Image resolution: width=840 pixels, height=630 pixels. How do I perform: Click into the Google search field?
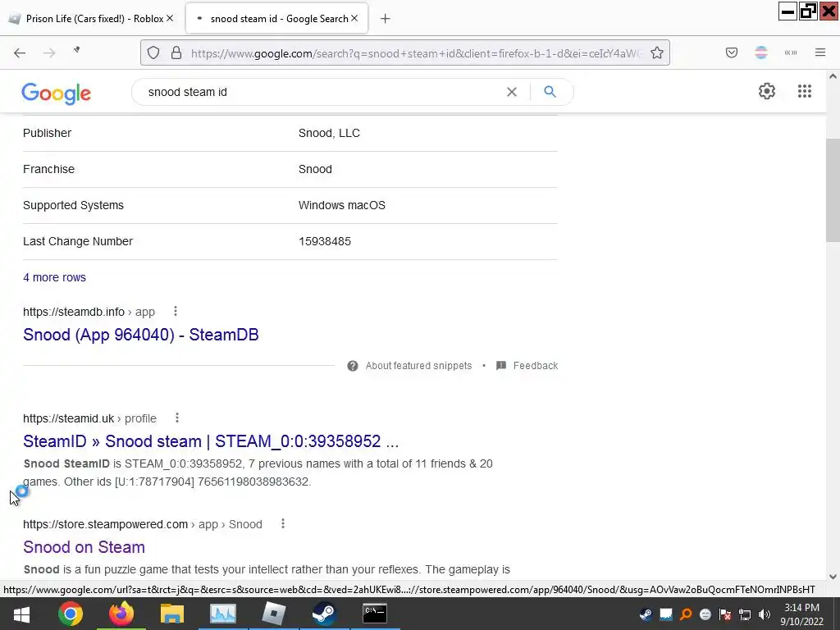322,92
